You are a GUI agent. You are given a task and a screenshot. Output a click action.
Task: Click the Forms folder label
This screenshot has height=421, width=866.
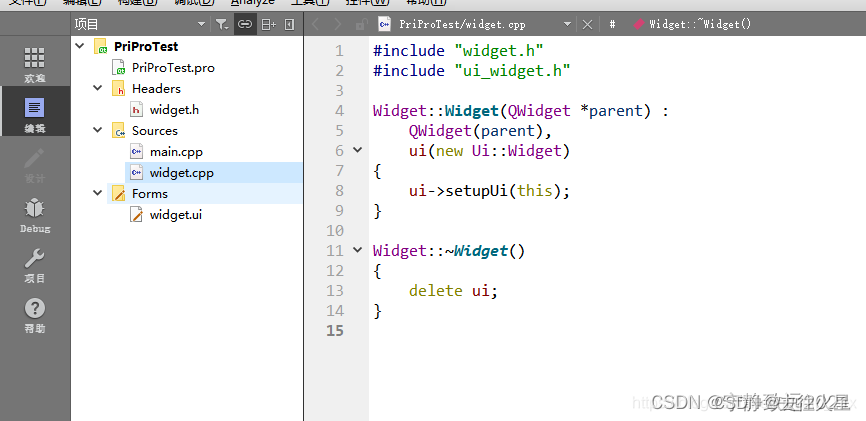[x=150, y=194]
